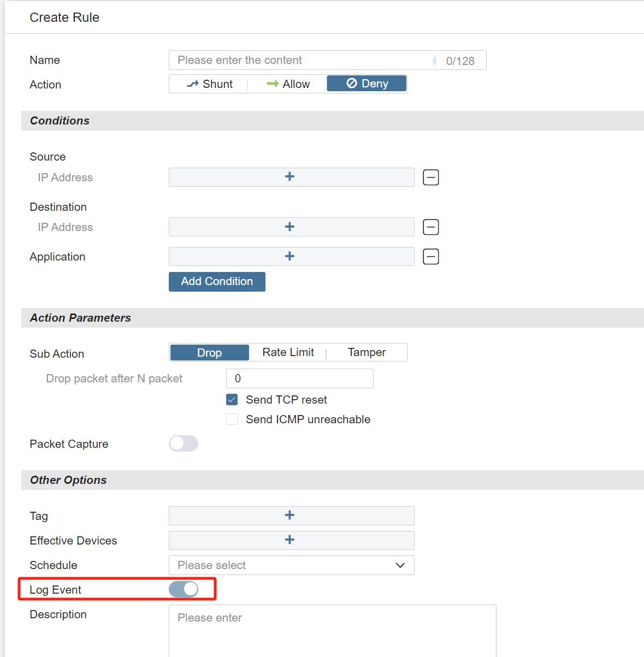Viewport: 644px width, 657px height.
Task: Disable the Log Event toggle
Action: click(x=184, y=589)
